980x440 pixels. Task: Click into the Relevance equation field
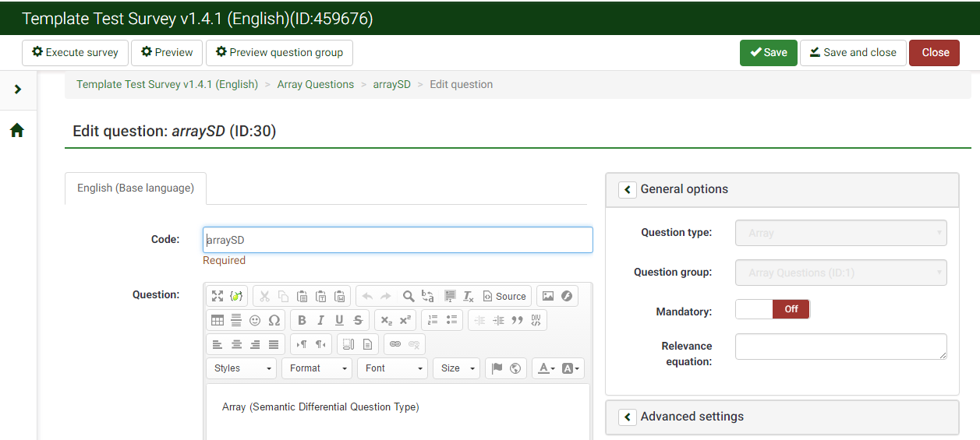click(x=840, y=347)
